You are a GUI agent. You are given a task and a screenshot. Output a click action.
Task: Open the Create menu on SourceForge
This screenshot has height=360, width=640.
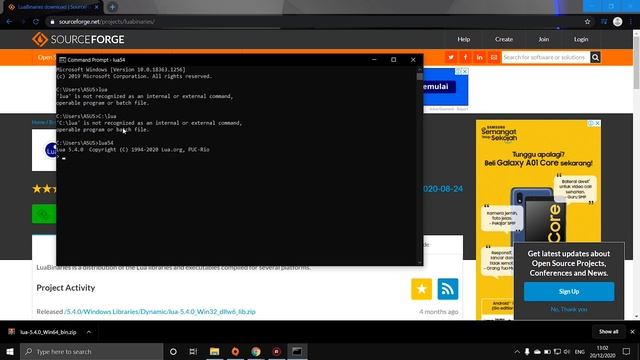[504, 40]
